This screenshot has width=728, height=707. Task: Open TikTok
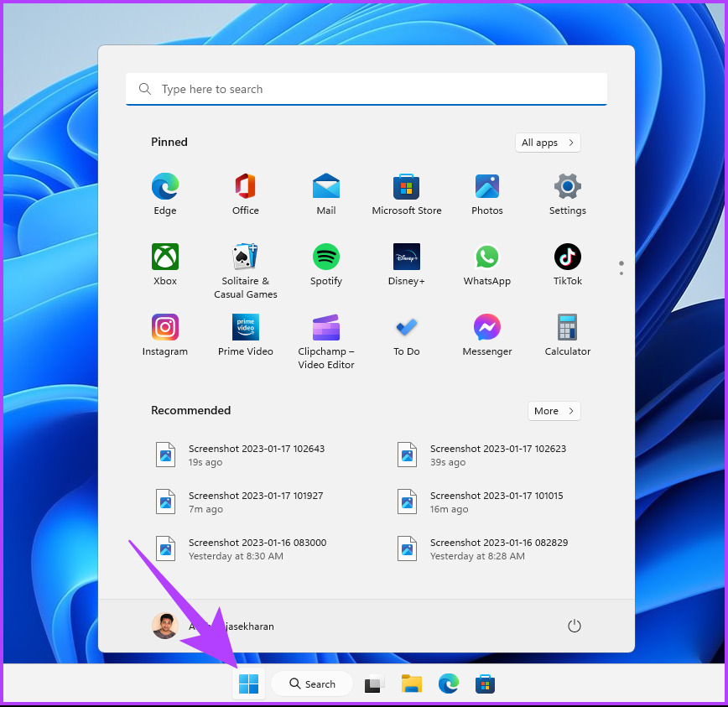click(567, 257)
